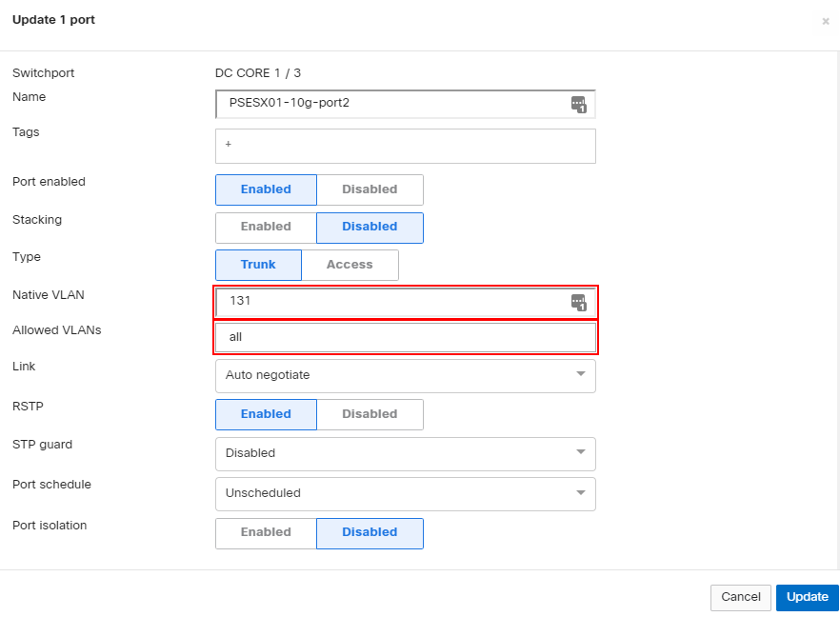Select Disabled for Stacking

(x=370, y=227)
